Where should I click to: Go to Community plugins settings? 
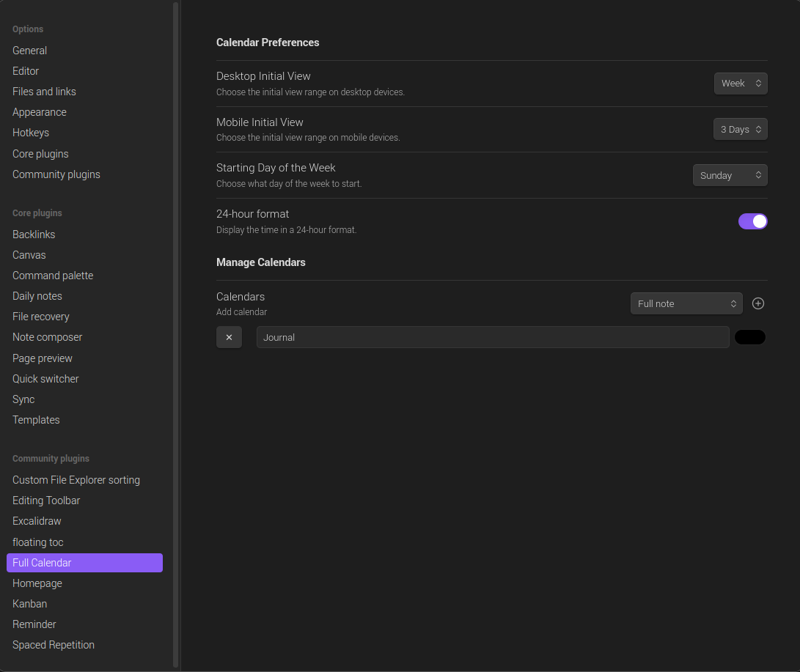(x=56, y=174)
